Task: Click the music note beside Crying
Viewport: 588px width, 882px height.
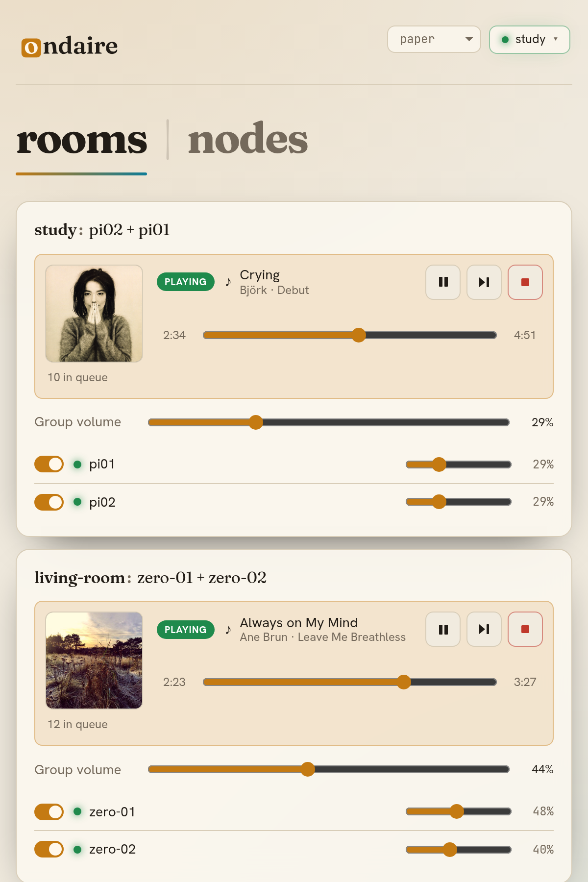Action: click(228, 282)
